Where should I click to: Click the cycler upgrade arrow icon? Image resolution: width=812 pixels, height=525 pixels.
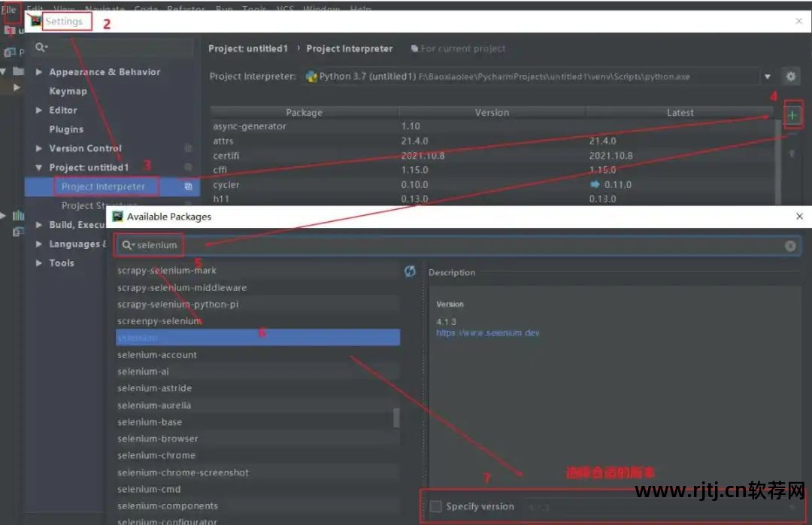[x=595, y=184]
